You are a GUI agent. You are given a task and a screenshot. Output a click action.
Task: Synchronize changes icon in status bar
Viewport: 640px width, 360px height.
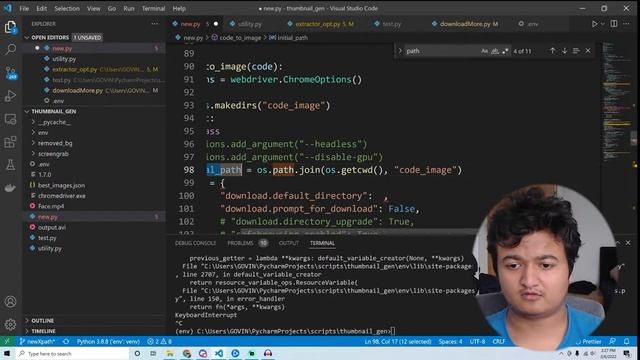66,342
